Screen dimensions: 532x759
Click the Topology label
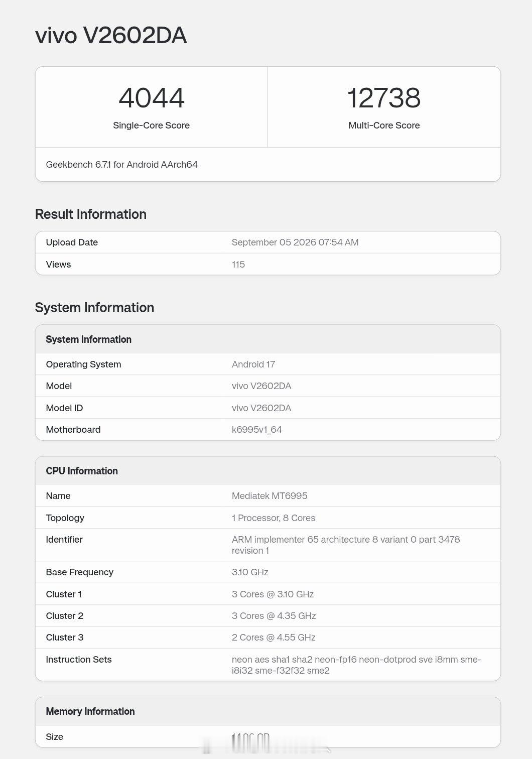point(65,518)
